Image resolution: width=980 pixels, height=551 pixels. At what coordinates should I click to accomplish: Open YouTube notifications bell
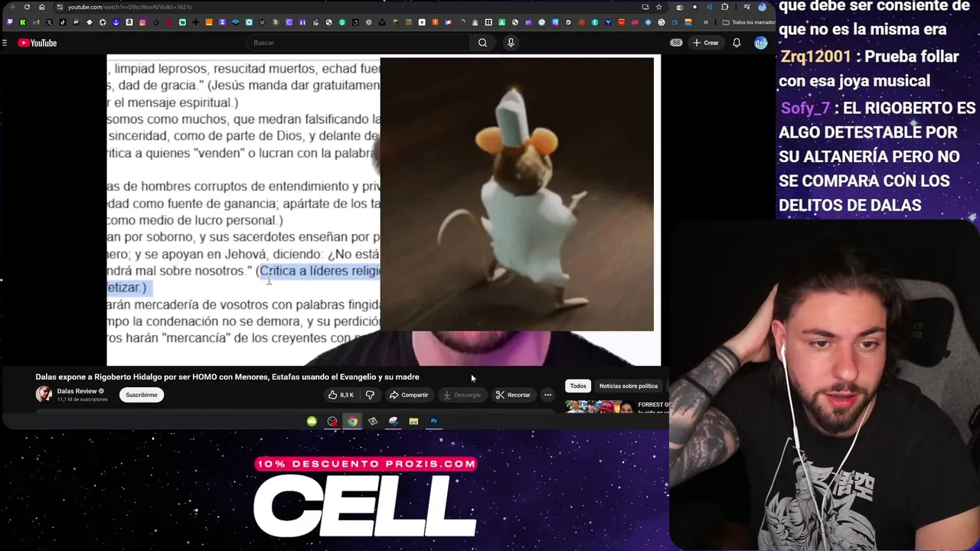(737, 43)
